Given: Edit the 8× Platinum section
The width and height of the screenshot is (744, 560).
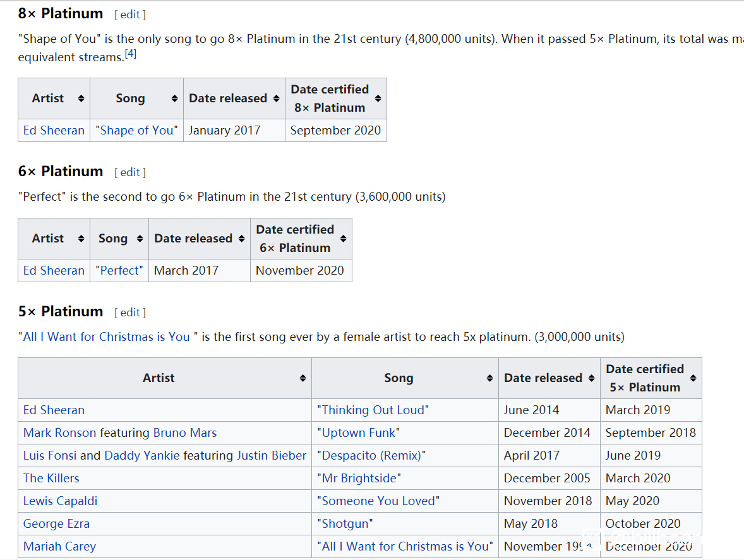Looking at the screenshot, I should 130,15.
